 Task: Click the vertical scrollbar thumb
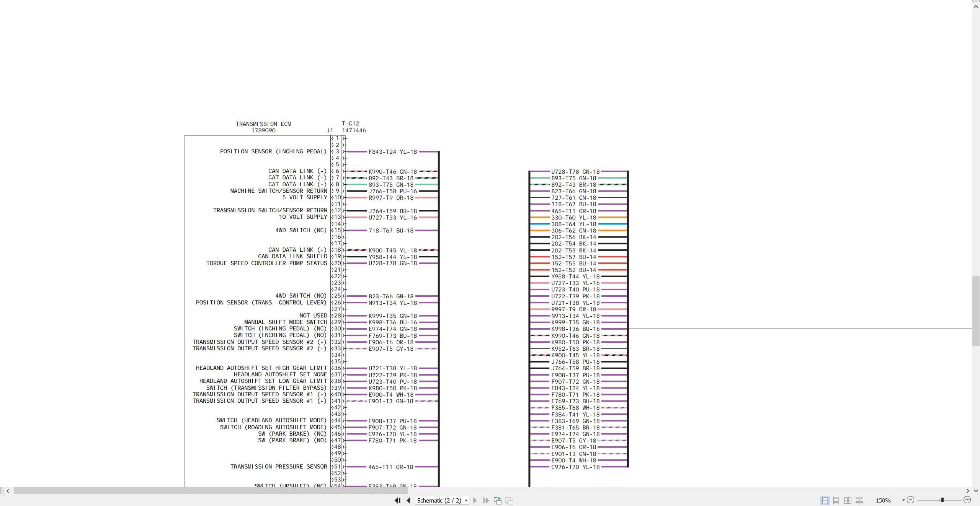(x=976, y=311)
